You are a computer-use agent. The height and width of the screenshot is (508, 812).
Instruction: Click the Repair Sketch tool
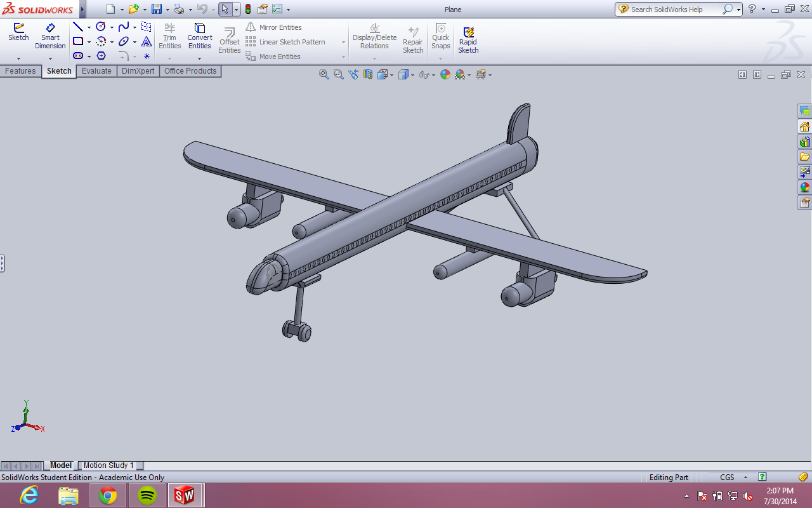413,41
